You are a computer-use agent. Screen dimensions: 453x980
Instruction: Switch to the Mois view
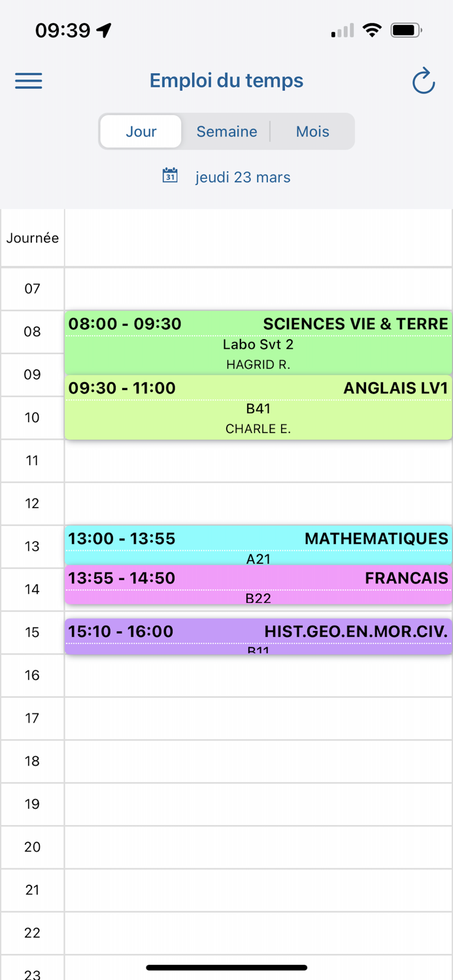pos(312,131)
